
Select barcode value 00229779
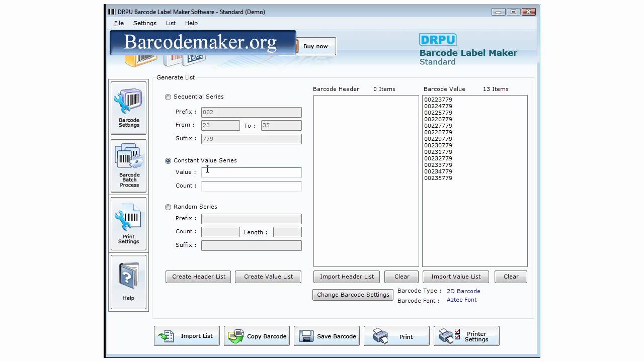438,139
